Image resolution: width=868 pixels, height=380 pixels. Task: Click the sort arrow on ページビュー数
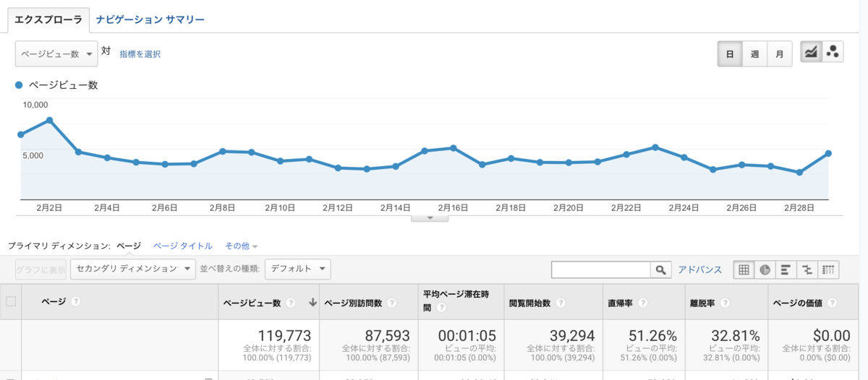pos(312,303)
